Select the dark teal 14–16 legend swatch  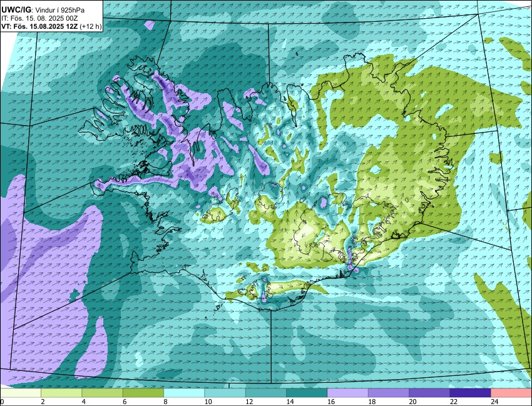click(307, 393)
